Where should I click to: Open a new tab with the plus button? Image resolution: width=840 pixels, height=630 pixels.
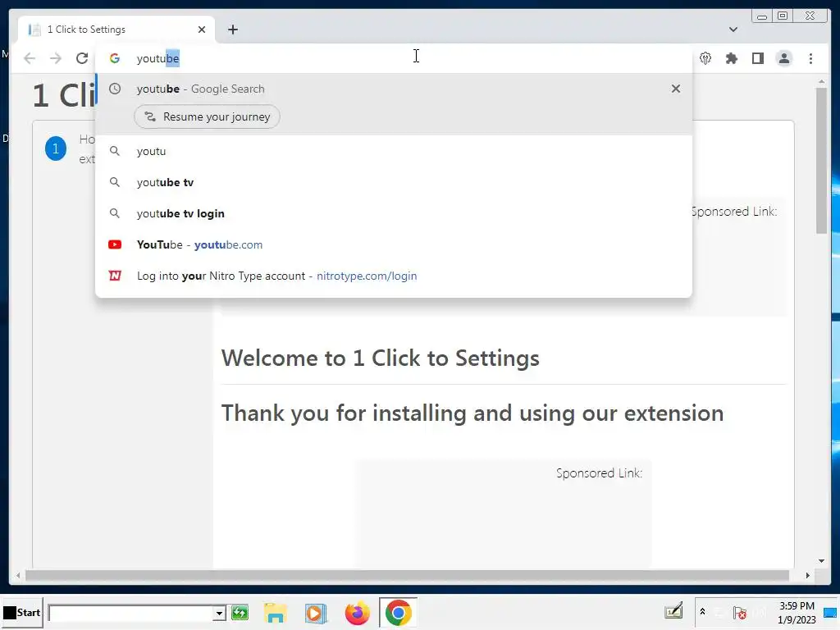click(x=232, y=30)
